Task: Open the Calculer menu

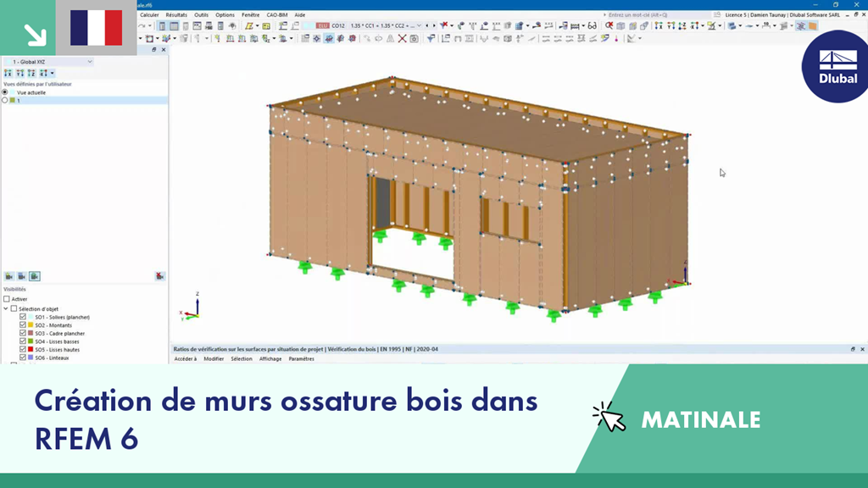Action: 149,15
